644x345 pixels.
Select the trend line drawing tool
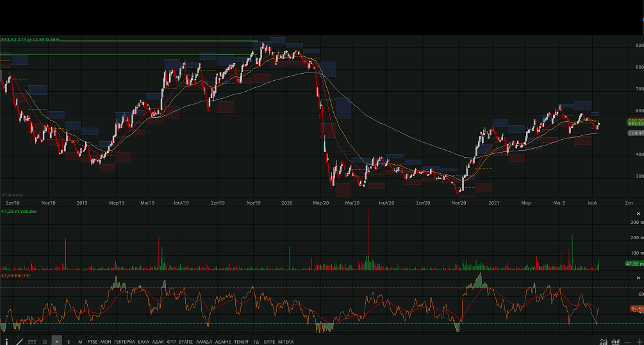click(19, 341)
